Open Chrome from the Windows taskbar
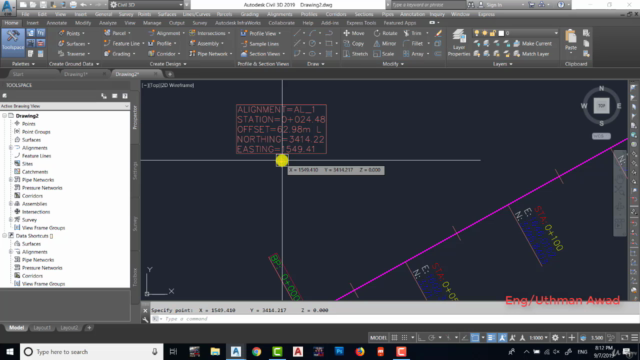The height and width of the screenshot is (360, 640). 256,351
